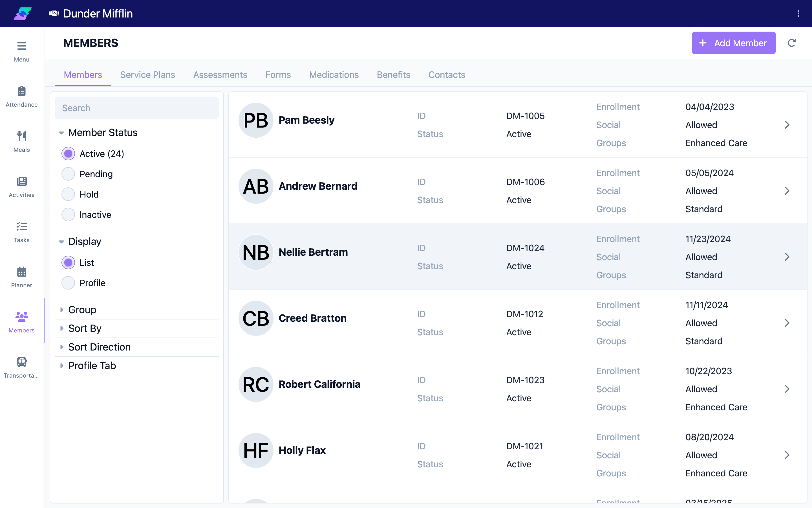
Task: Open Activities sidebar icon
Action: [21, 181]
